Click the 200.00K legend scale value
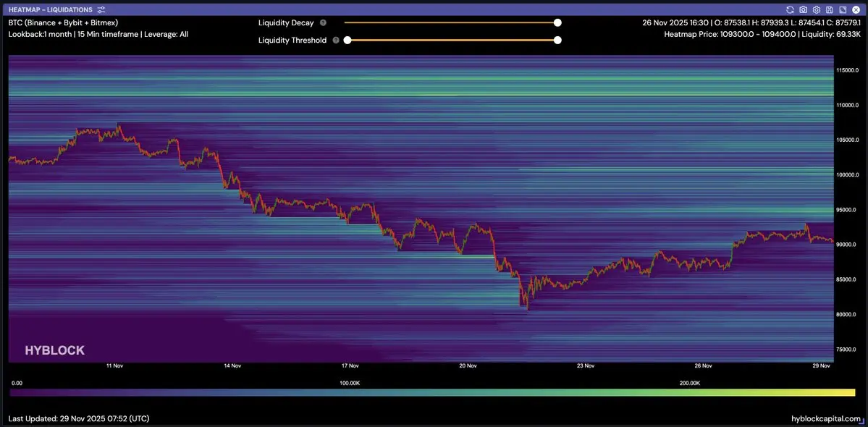 (x=689, y=383)
